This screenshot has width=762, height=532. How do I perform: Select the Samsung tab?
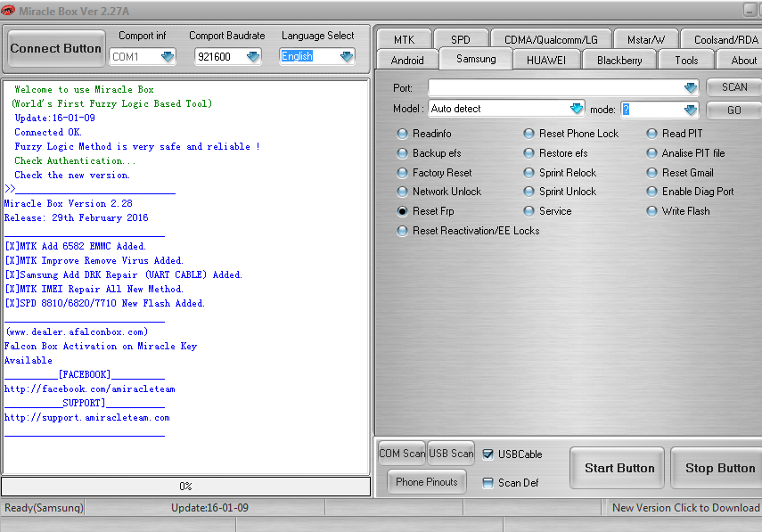[x=476, y=59]
